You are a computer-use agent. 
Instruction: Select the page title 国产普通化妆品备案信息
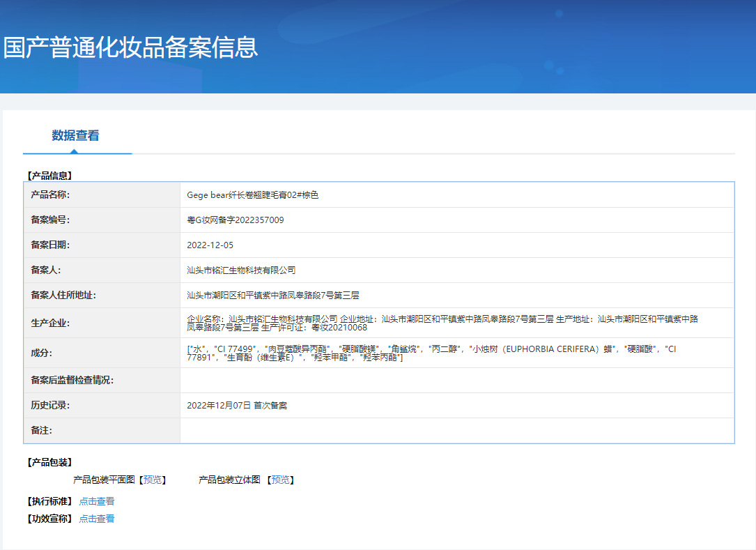pyautogui.click(x=131, y=47)
